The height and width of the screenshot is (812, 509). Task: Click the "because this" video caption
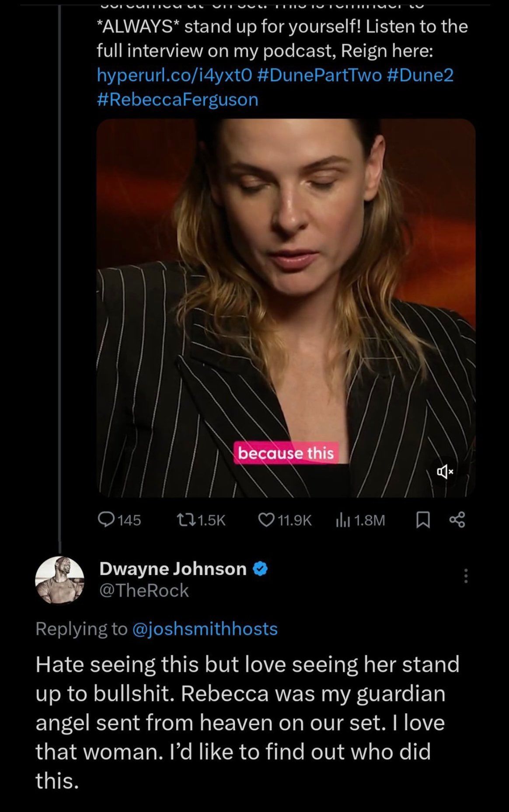pyautogui.click(x=286, y=453)
